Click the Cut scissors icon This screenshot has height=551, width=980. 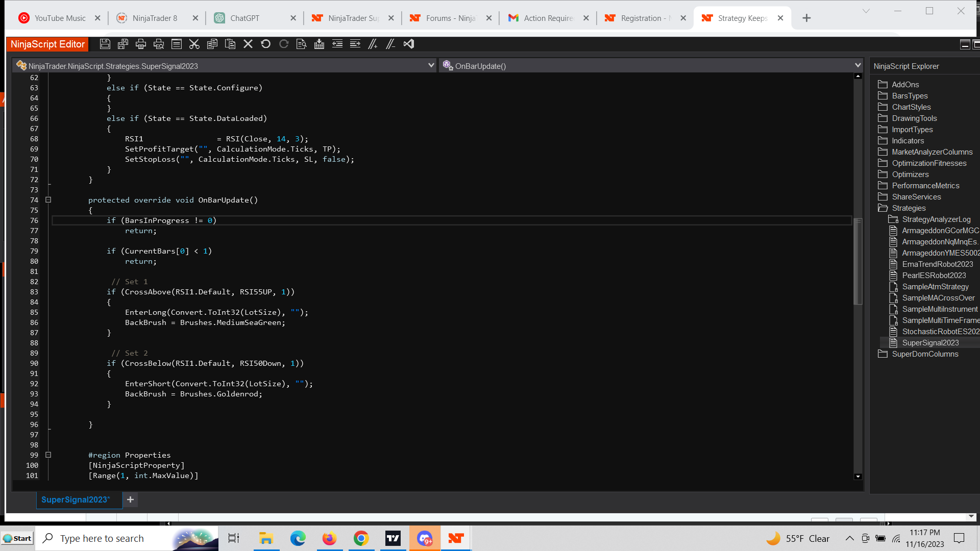[x=194, y=44]
